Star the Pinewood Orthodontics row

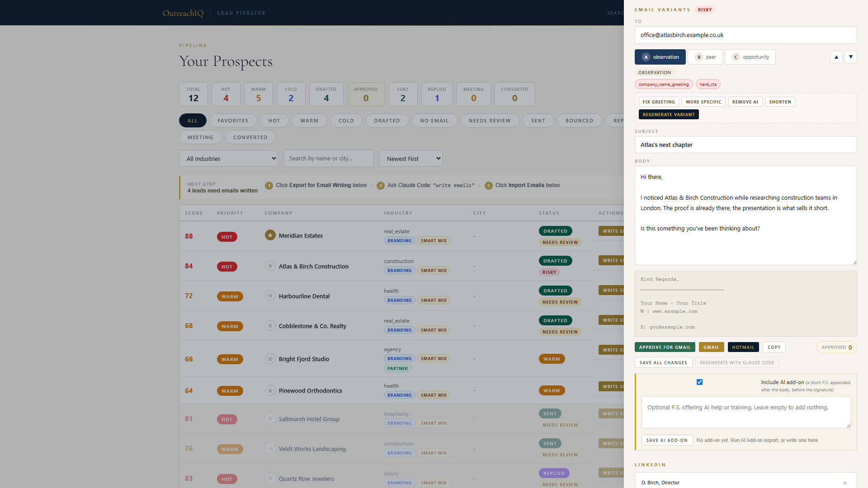(270, 390)
